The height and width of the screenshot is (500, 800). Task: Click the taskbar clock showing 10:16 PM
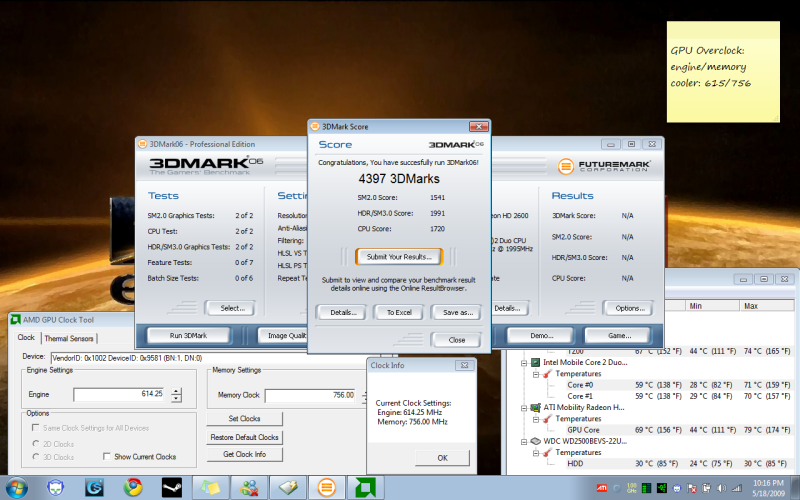pos(768,488)
